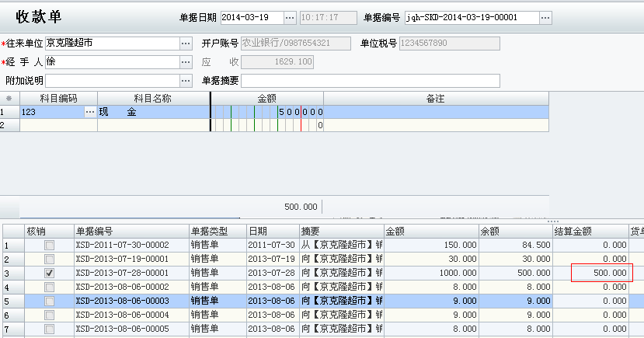644x338 pixels.
Task: Click the empty 附加说明 field
Action: point(113,81)
